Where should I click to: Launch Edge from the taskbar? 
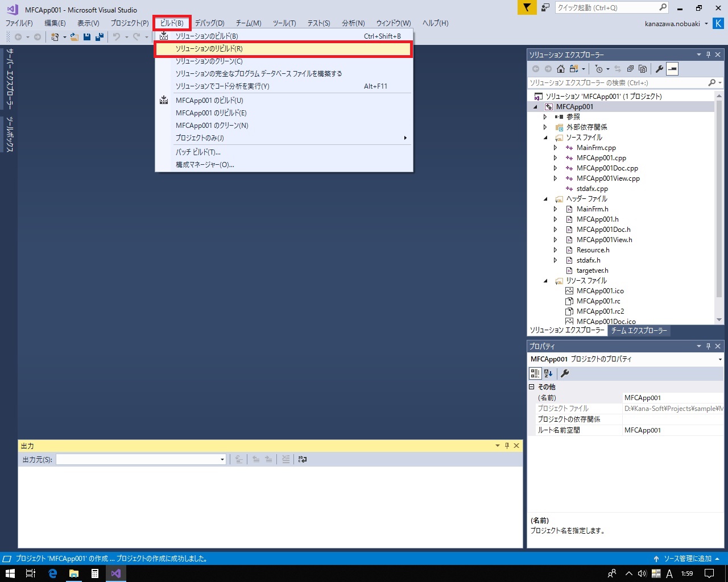coord(52,573)
